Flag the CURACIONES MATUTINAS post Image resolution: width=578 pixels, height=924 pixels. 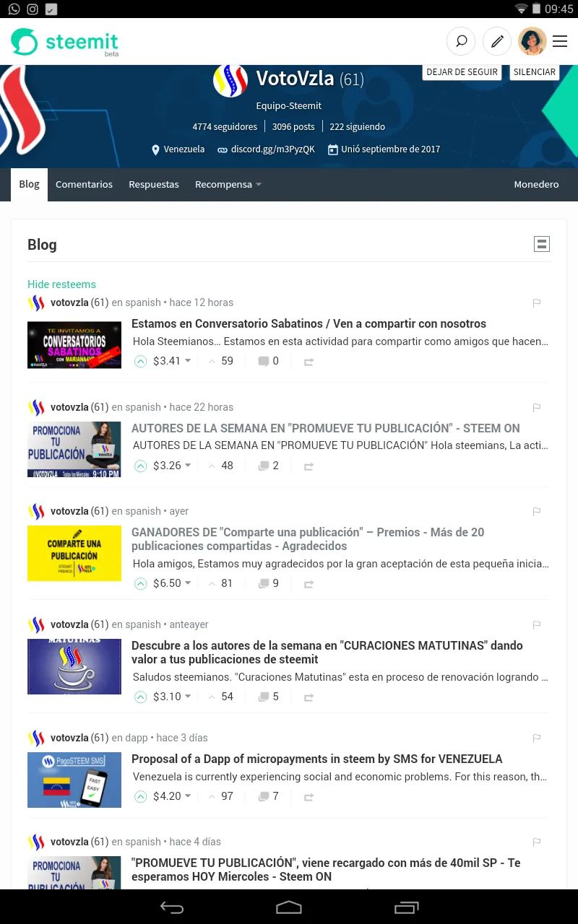(537, 624)
